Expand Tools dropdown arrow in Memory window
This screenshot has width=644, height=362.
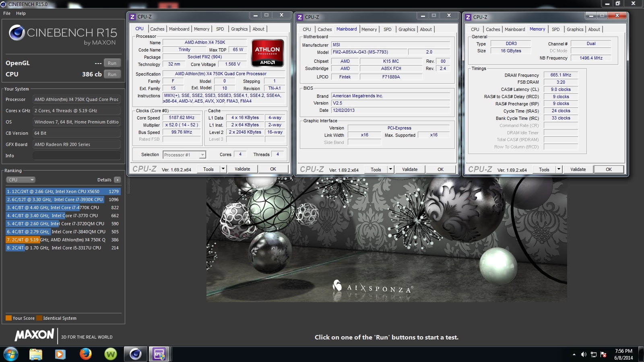tap(559, 169)
